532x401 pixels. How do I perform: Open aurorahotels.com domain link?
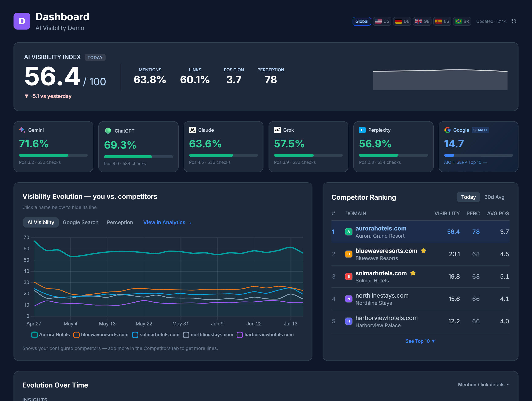[381, 228]
